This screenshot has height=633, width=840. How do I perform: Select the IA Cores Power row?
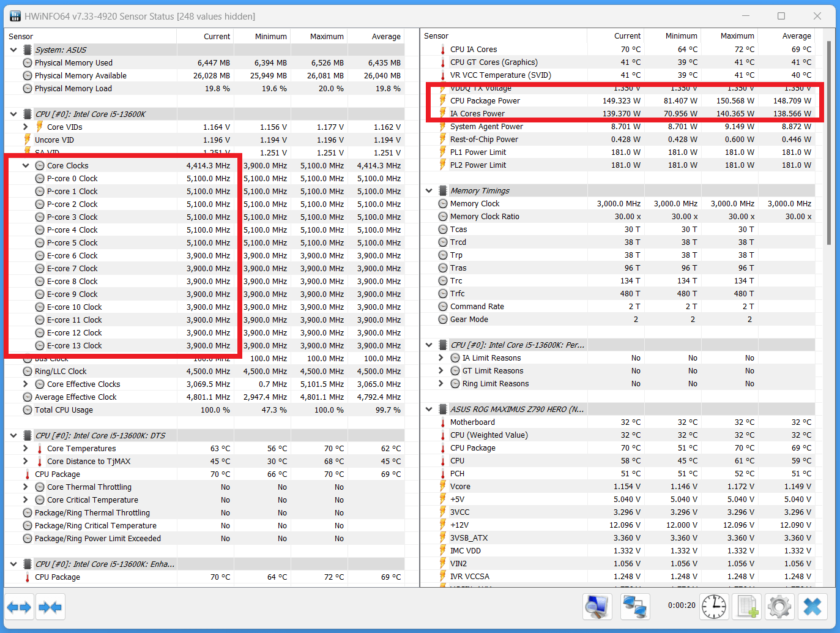click(x=618, y=114)
